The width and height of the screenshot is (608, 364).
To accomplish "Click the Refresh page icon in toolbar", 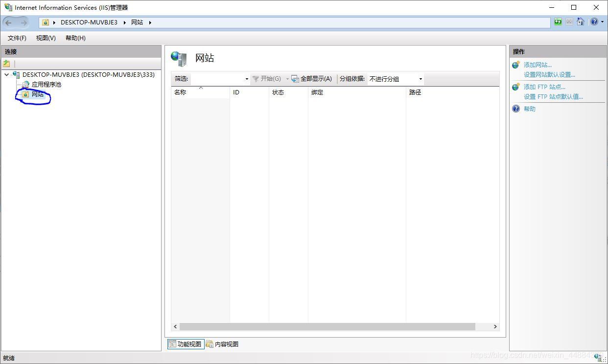I will pos(558,22).
